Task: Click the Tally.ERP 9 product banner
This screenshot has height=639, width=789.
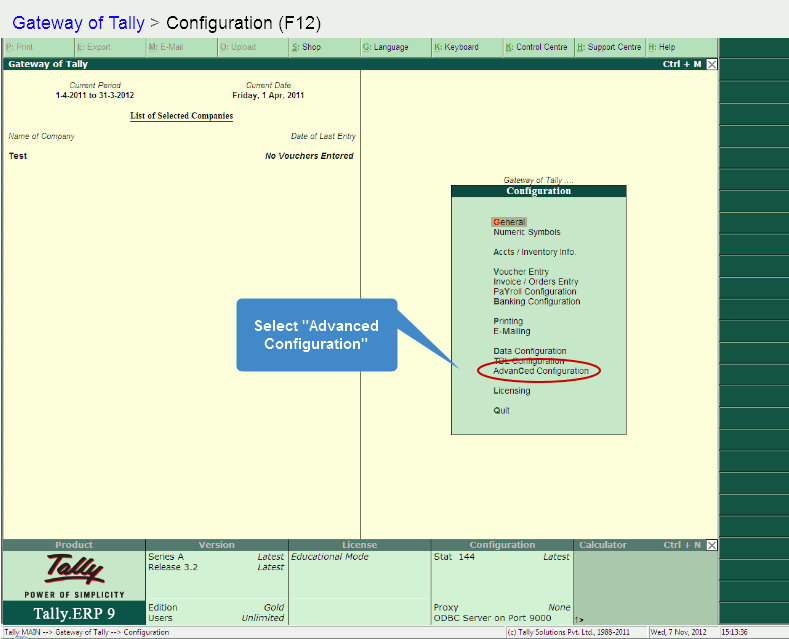Action: (74, 613)
